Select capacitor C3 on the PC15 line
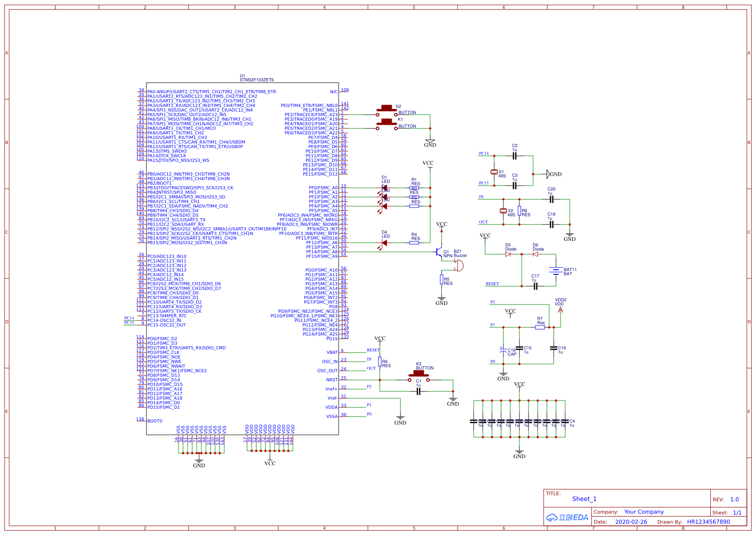The width and height of the screenshot is (756, 535). coord(514,186)
